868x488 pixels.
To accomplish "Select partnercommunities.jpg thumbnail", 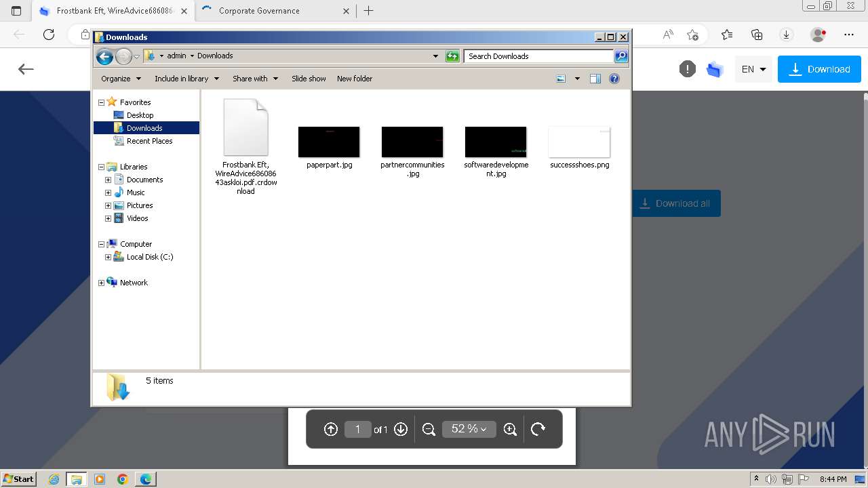I will pos(412,152).
